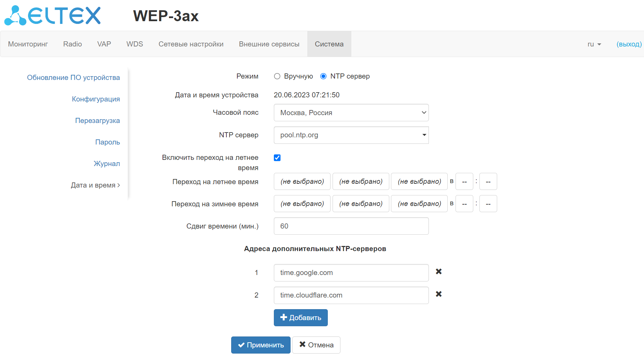Cancel changes with the Отмена button

[x=316, y=345]
